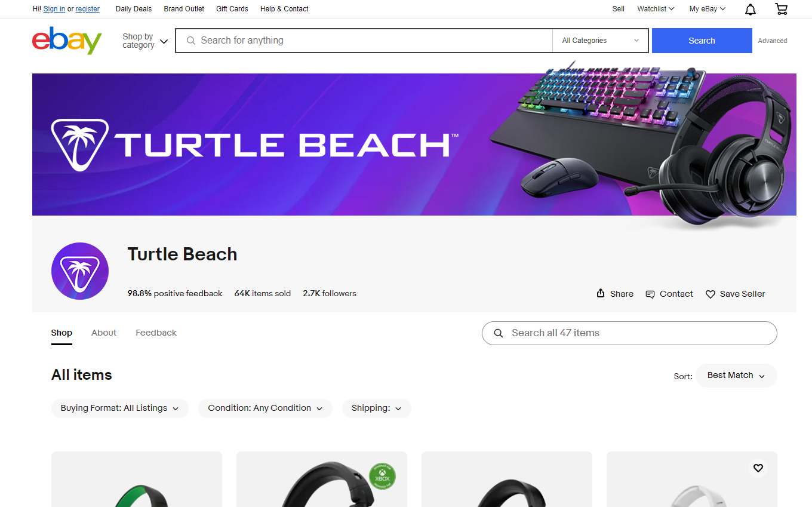Image resolution: width=812 pixels, height=507 pixels.
Task: Open the notifications bell icon
Action: (x=751, y=9)
